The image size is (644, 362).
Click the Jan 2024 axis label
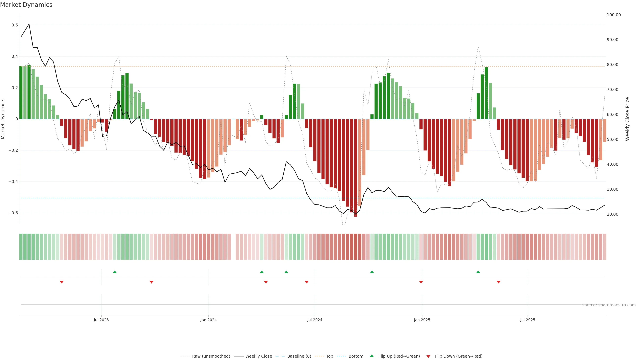208,320
